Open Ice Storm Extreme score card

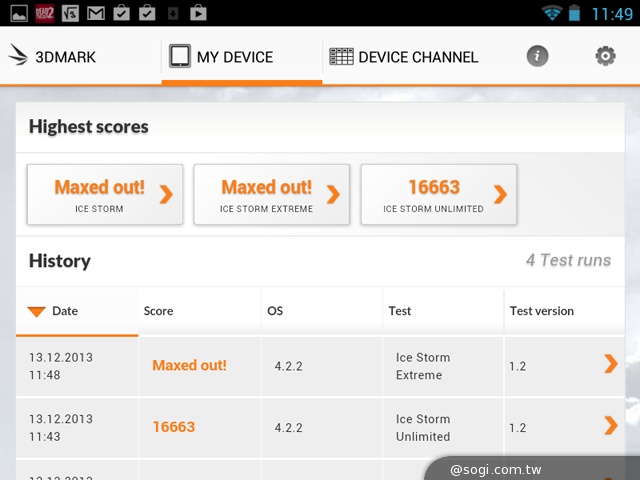(x=271, y=194)
